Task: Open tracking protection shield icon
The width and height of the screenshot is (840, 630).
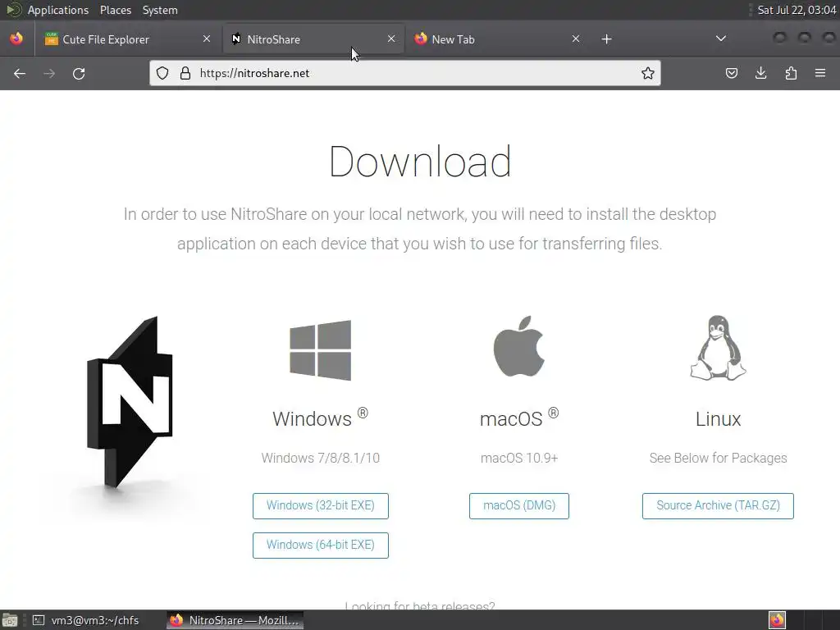Action: point(162,73)
